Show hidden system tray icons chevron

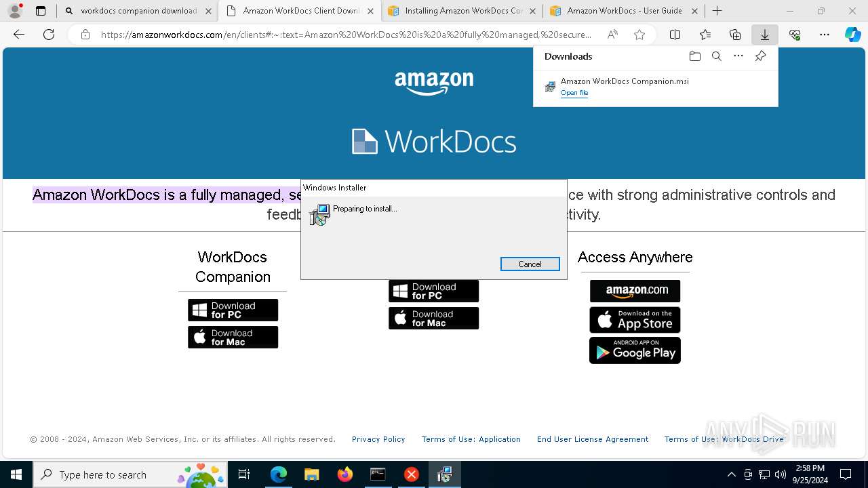[x=731, y=474]
